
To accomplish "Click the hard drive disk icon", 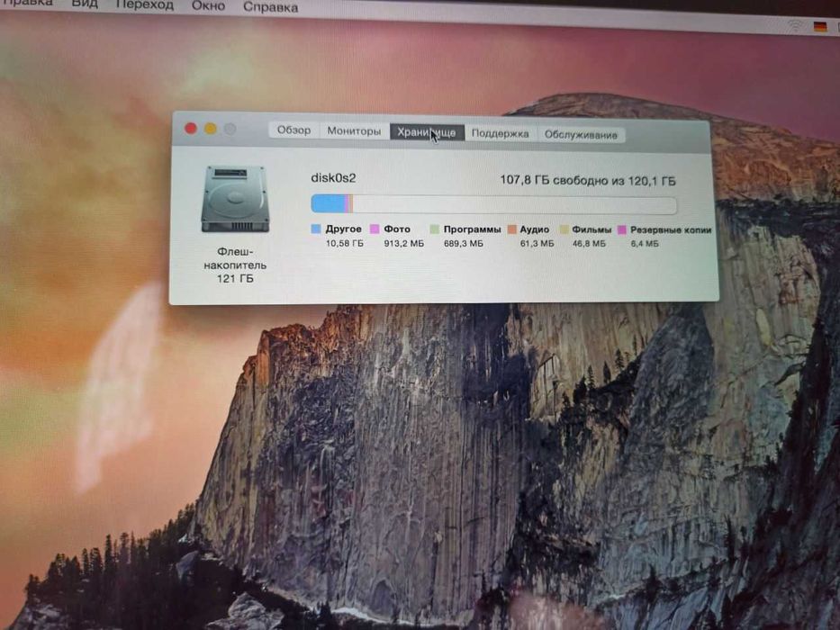I will pyautogui.click(x=235, y=199).
